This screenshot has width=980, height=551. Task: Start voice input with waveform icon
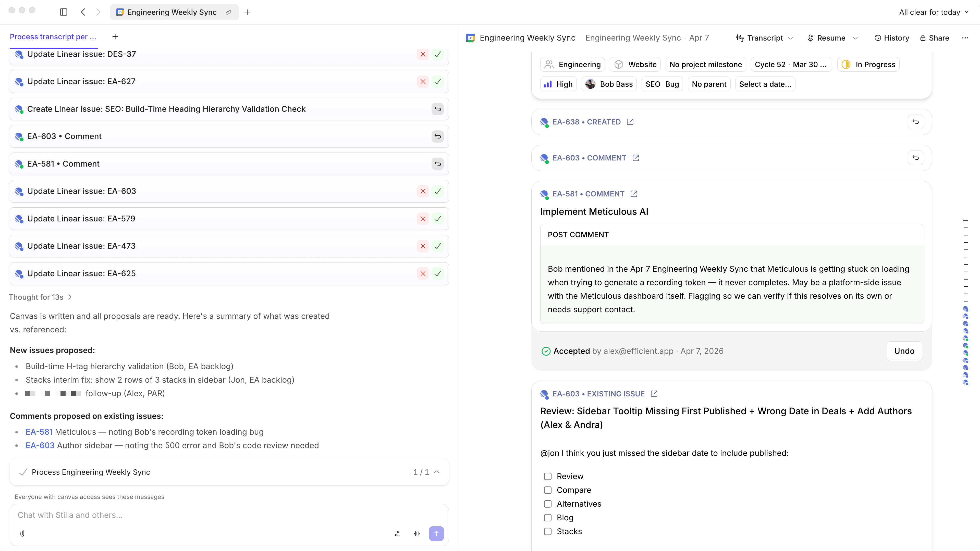point(417,533)
